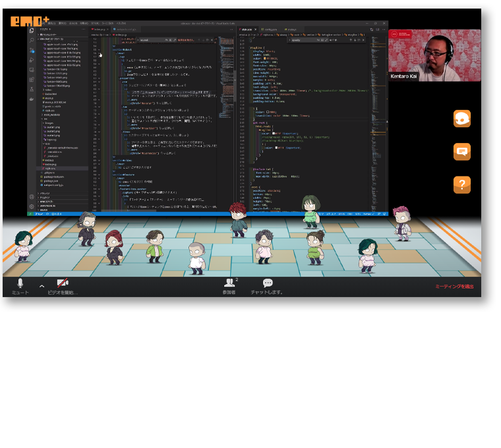Leave the meeting (ミーティングを退出)
Screen dimensions: 501x448
click(x=454, y=287)
